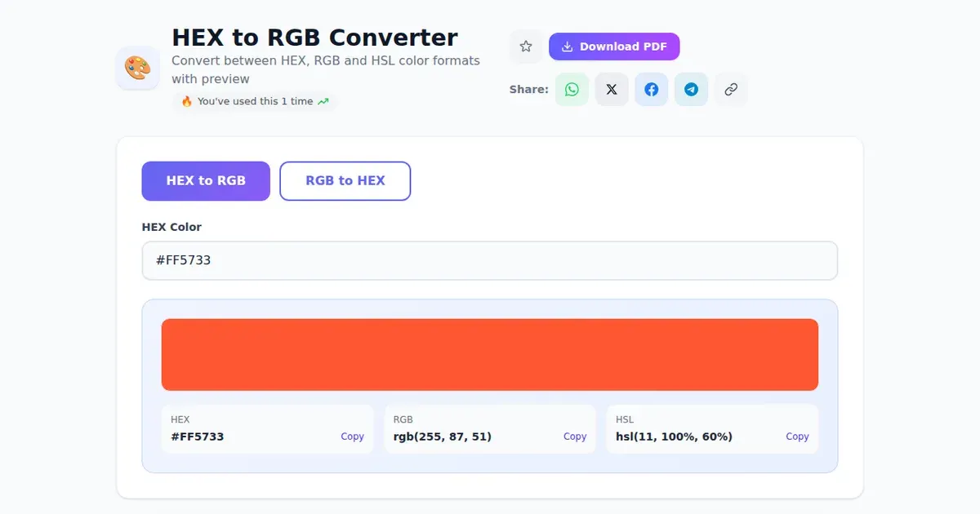Image resolution: width=980 pixels, height=514 pixels.
Task: Click the converter description subtitle
Action: [326, 69]
